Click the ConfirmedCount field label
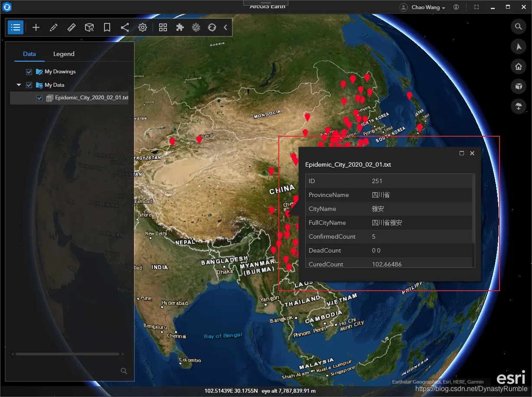The height and width of the screenshot is (397, 532). (x=332, y=236)
